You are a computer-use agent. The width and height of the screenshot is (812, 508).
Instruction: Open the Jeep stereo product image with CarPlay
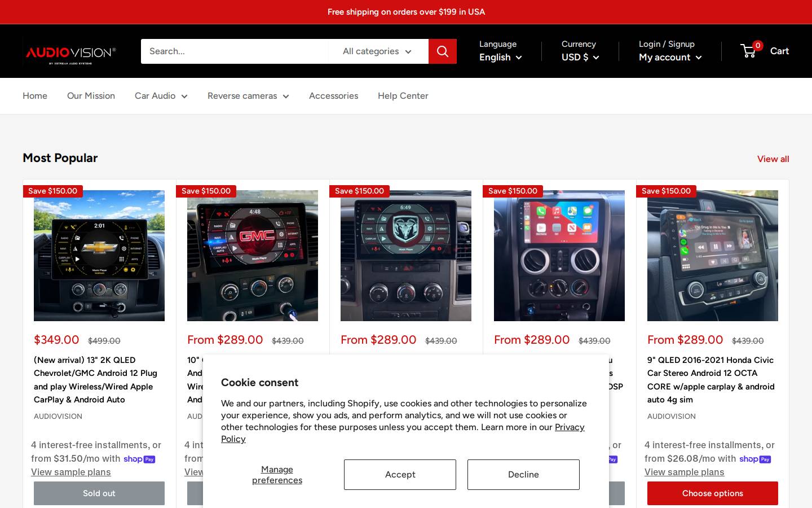point(559,256)
